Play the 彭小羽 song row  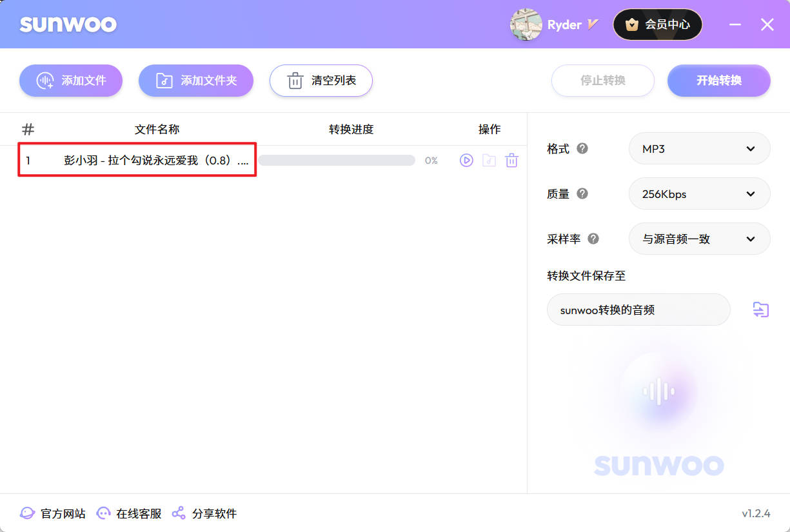[x=466, y=161]
